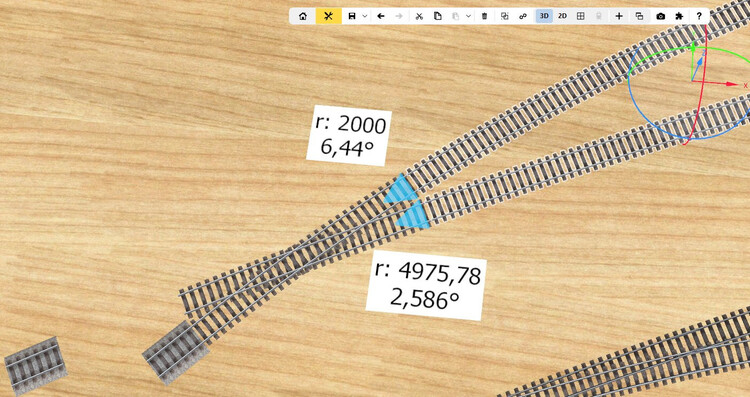Switch to 2D view mode
The image size is (750, 397).
click(x=562, y=16)
